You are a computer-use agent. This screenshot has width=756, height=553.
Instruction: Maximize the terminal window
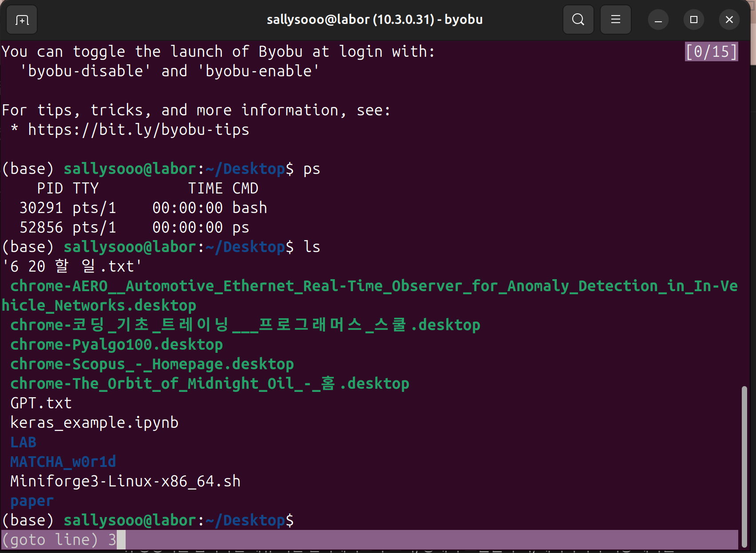click(x=694, y=20)
